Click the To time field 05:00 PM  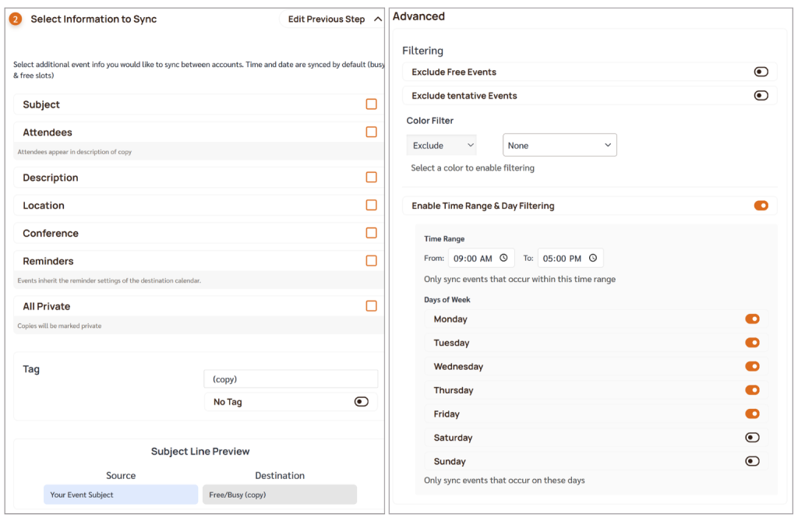[x=570, y=259]
